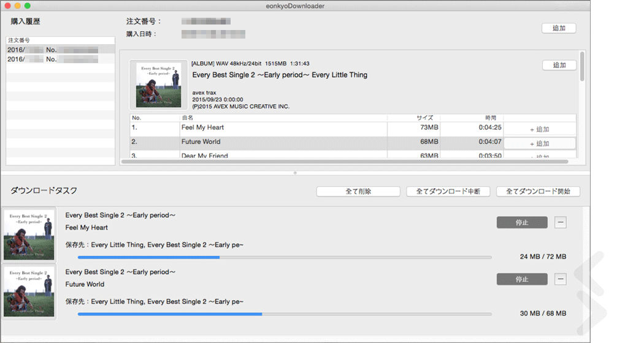Click the horizontal scrollbar under the track table
This screenshot has height=343, width=644.
coord(345,162)
